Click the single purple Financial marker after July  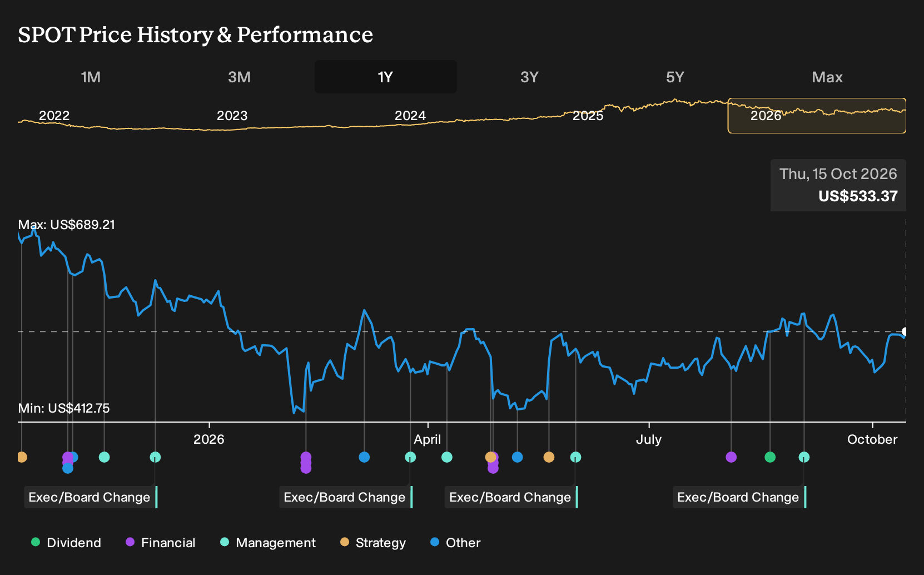pyautogui.click(x=731, y=457)
